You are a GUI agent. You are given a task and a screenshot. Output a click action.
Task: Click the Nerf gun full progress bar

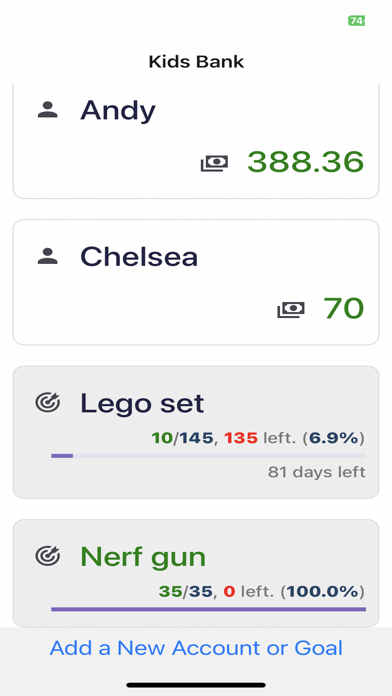pos(208,609)
